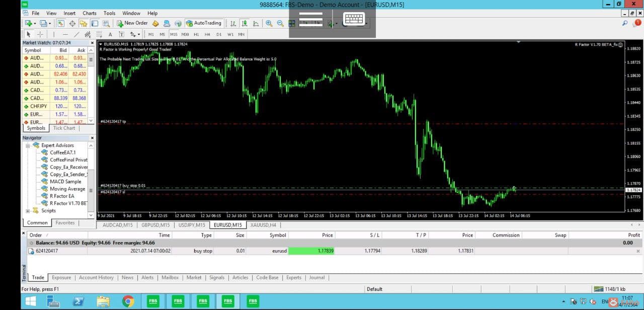Select the equidistant channel tool
The width and height of the screenshot is (644, 310).
click(88, 34)
